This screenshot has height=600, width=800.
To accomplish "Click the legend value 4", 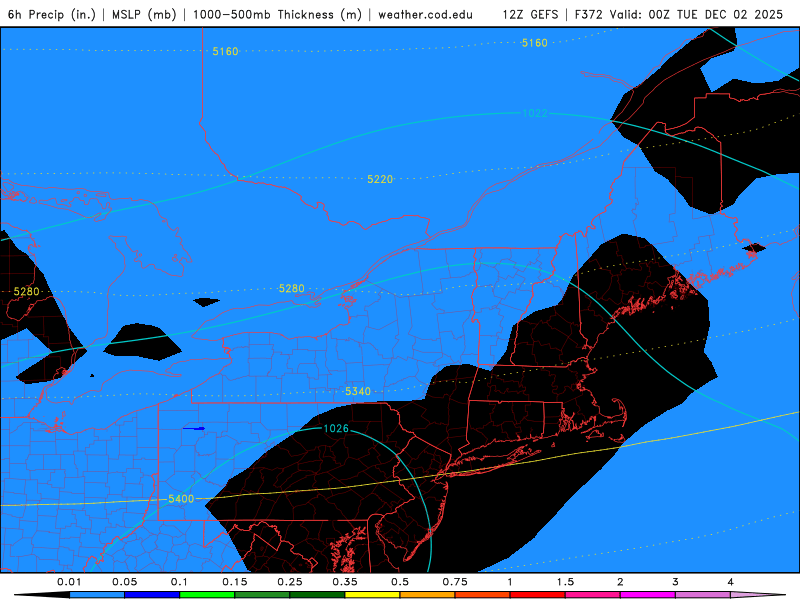I will click(x=731, y=582).
